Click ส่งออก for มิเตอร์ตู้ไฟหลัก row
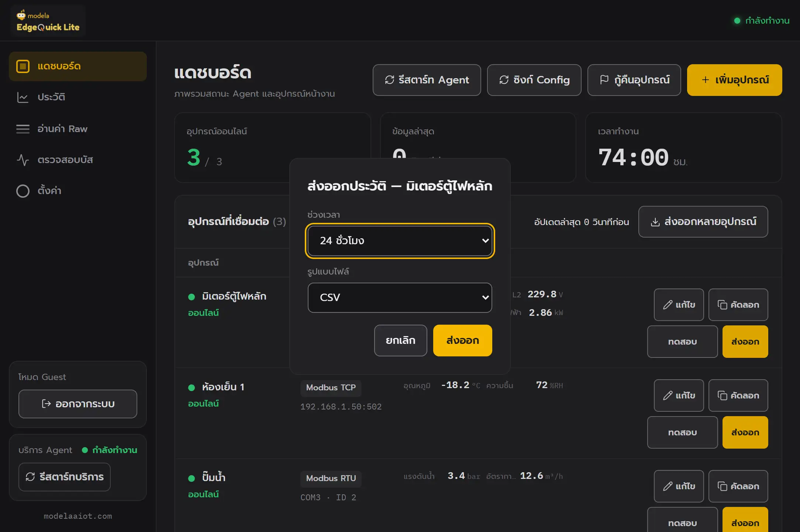The image size is (800, 532). (x=745, y=342)
